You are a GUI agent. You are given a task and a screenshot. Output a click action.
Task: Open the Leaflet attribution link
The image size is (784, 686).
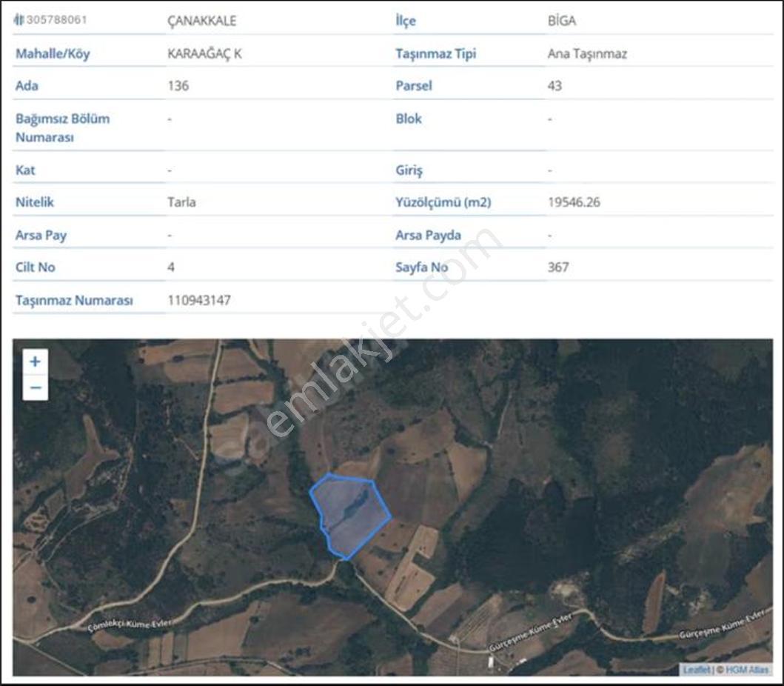coord(697,670)
